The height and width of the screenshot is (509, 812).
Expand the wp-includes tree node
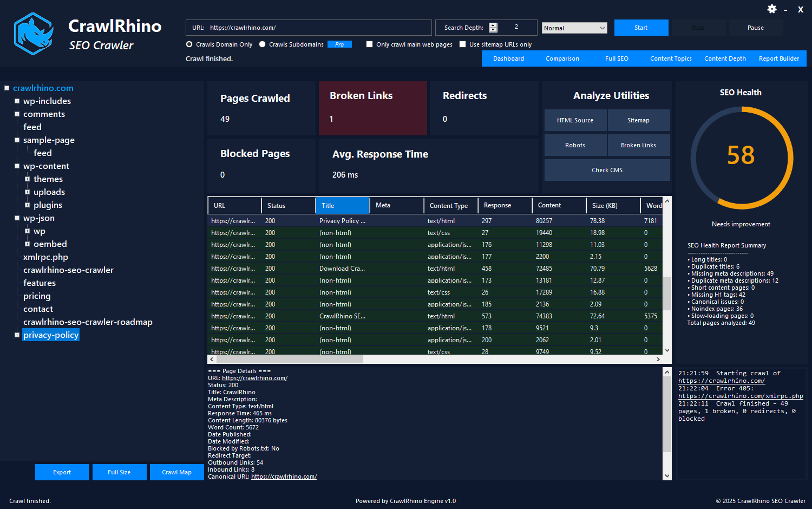click(17, 101)
